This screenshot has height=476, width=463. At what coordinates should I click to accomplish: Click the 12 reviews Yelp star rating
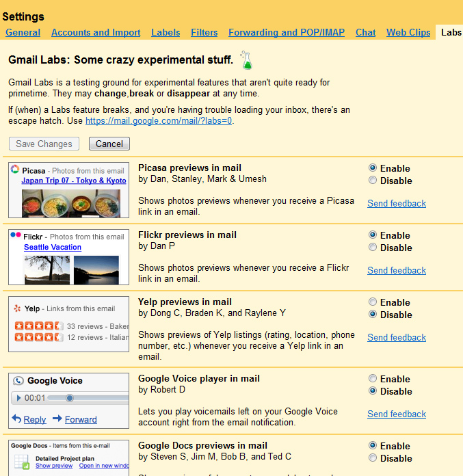click(x=39, y=337)
